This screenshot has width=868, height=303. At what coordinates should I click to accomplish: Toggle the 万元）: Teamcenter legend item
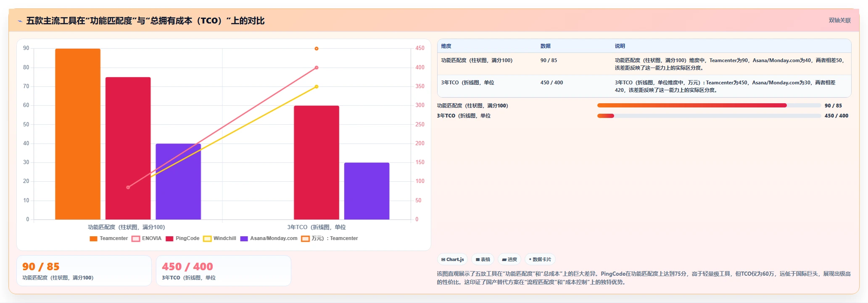[330, 238]
